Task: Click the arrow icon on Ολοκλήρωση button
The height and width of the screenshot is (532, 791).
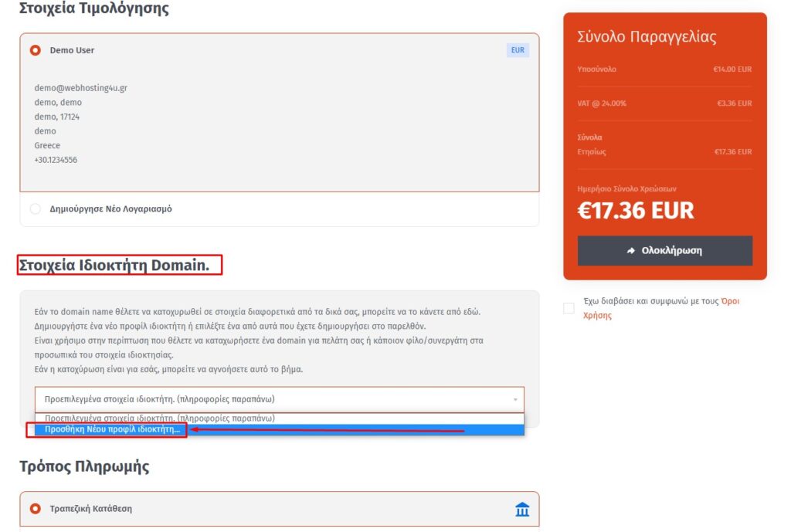Action: (x=630, y=251)
